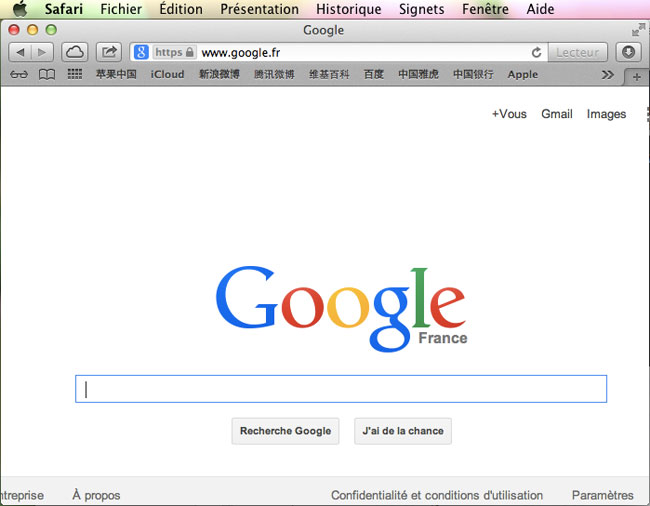This screenshot has width=650, height=506.
Task: Open the Apple bookmark
Action: tap(523, 75)
